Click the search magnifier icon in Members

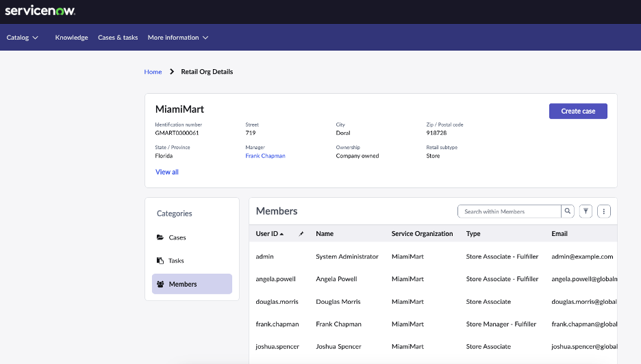[x=568, y=211]
